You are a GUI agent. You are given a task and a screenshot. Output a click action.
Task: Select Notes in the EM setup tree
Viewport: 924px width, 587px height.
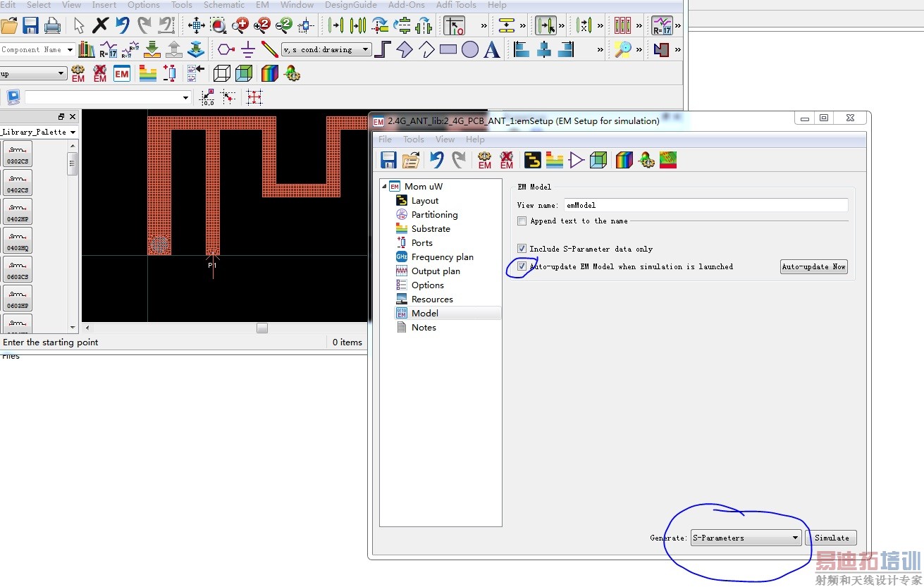click(x=424, y=328)
